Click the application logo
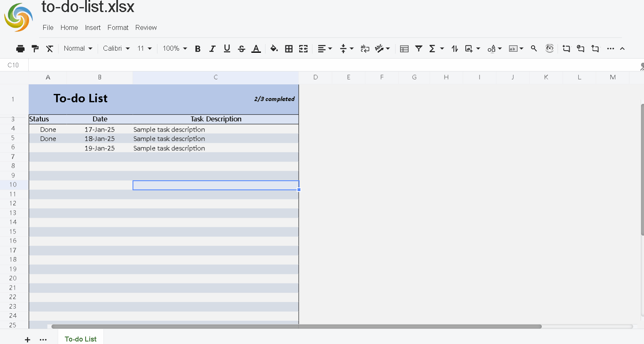644x344 pixels. (x=18, y=17)
